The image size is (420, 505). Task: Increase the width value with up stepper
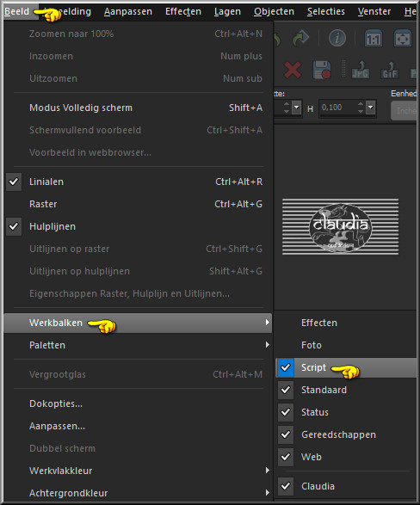point(287,104)
